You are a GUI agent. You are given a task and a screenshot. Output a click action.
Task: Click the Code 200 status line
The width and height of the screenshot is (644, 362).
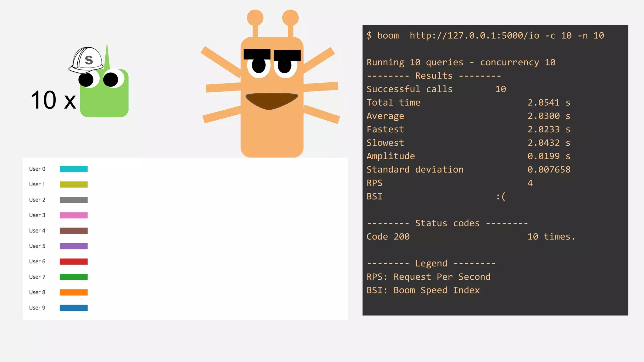(x=388, y=237)
